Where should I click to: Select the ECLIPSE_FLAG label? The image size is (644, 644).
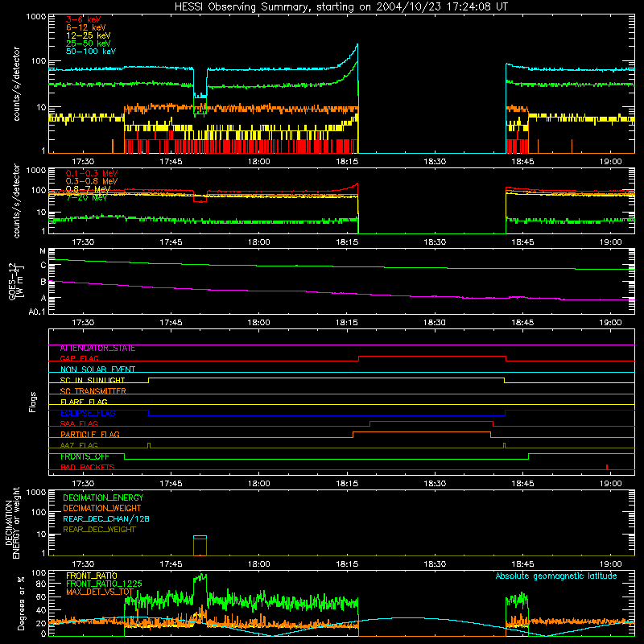coord(88,413)
